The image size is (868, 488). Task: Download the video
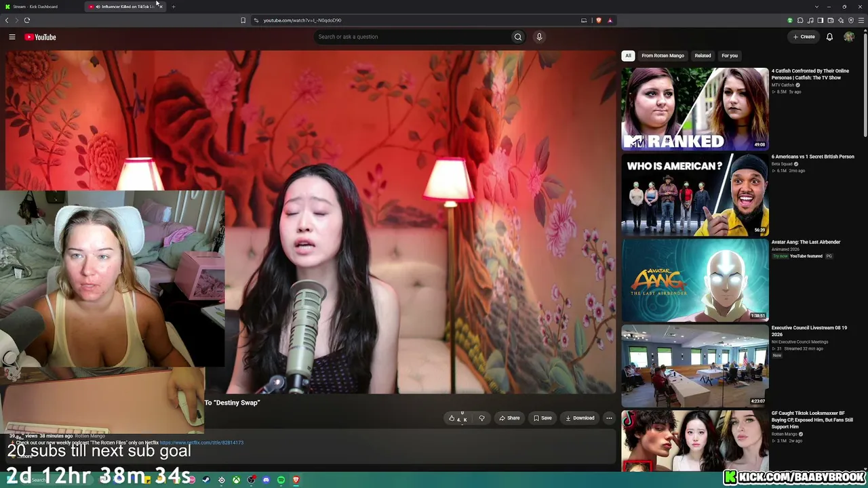pyautogui.click(x=580, y=418)
